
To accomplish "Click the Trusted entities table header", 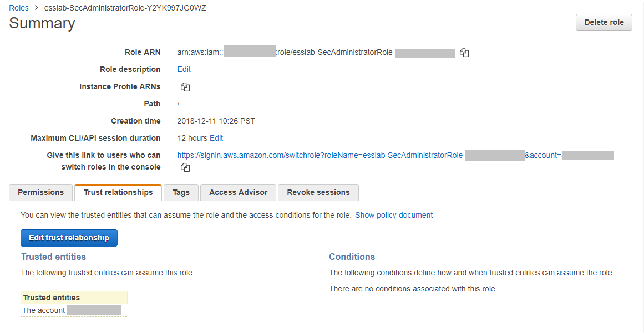I will 52,298.
